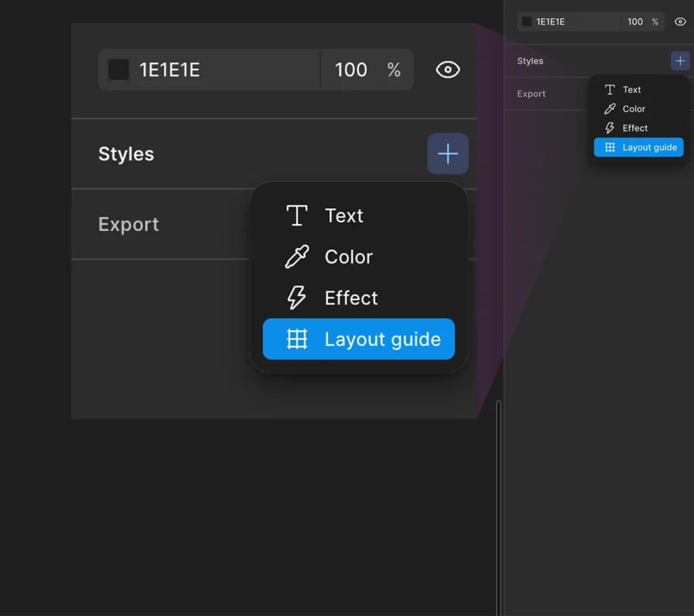Viewport: 694px width, 616px height.
Task: Click the 100 opacity field in right panel
Action: [634, 22]
